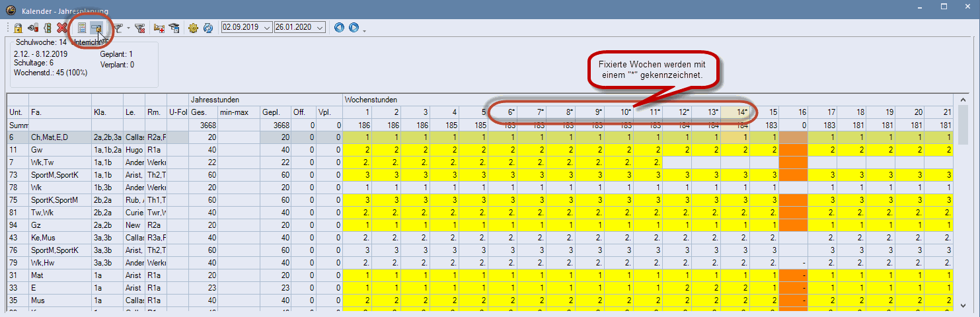Select the Vpl. column header
Viewport: 980px width, 317px height.
[x=328, y=112]
